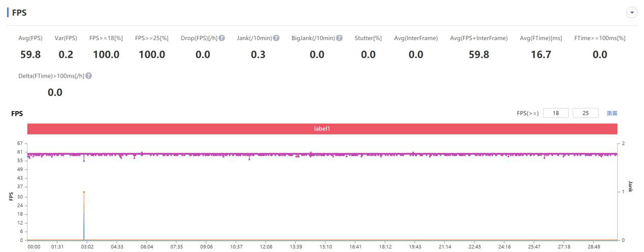Click the Var(FPS) value 0.2
The image size is (644, 252).
tap(66, 55)
